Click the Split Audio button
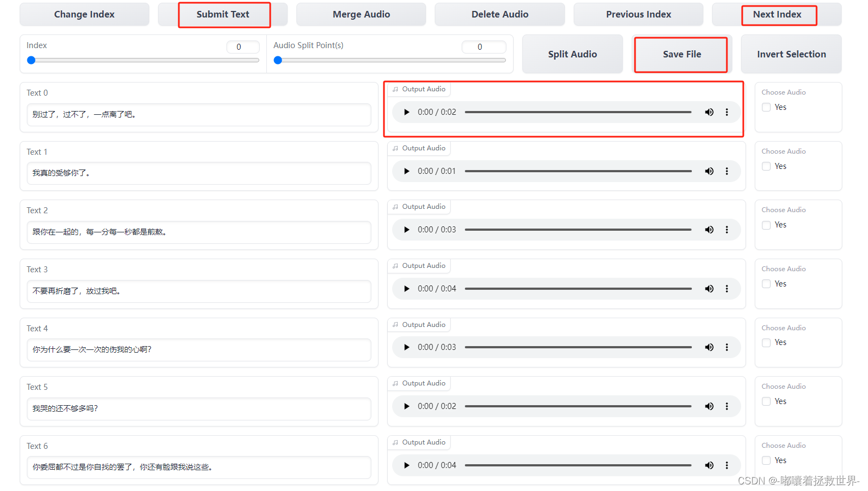The width and height of the screenshot is (868, 491). click(x=572, y=54)
